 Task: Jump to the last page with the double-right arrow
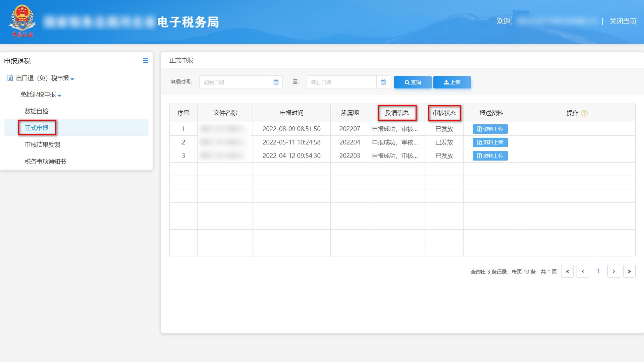point(629,271)
